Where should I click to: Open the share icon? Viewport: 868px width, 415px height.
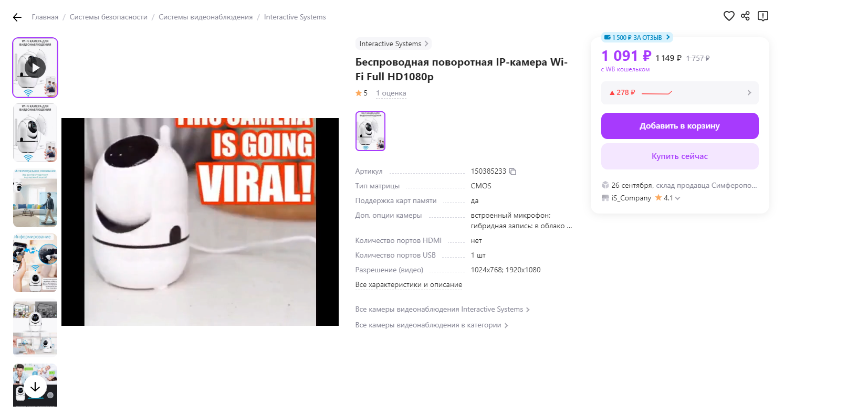745,16
